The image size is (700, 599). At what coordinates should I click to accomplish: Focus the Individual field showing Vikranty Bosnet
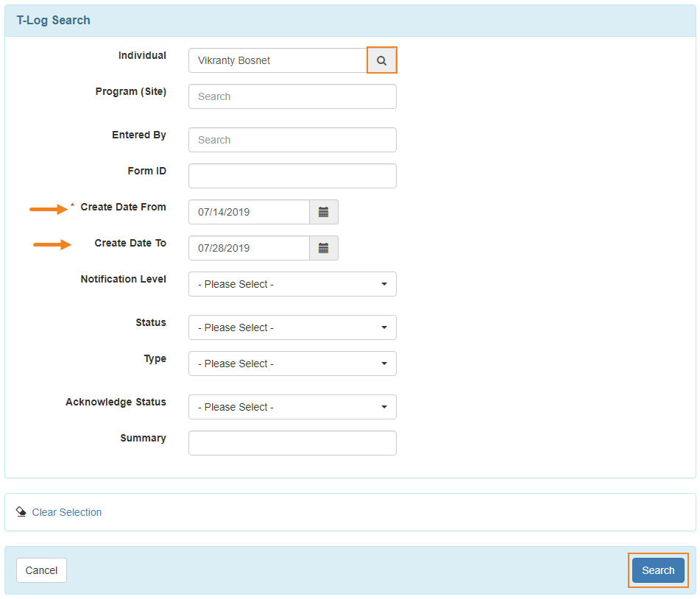[x=277, y=60]
